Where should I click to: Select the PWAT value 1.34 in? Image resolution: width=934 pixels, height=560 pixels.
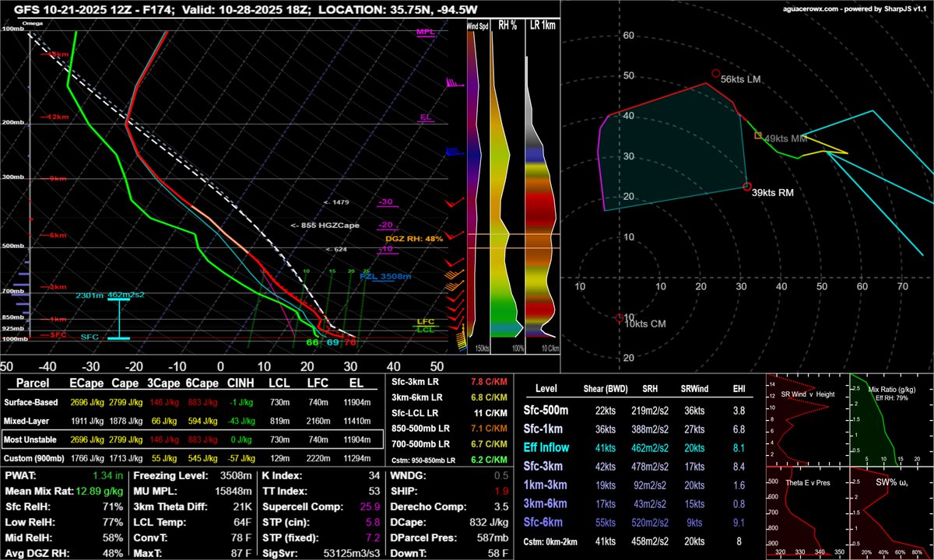click(107, 474)
